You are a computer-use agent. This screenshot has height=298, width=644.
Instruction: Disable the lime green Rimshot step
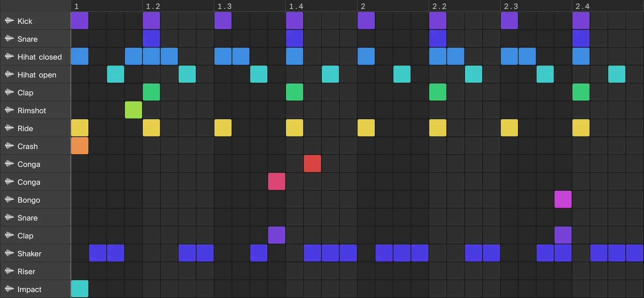coord(133,110)
